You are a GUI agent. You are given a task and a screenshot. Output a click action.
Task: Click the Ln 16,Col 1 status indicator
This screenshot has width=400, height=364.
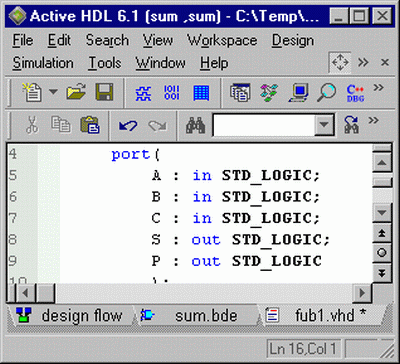click(x=303, y=349)
